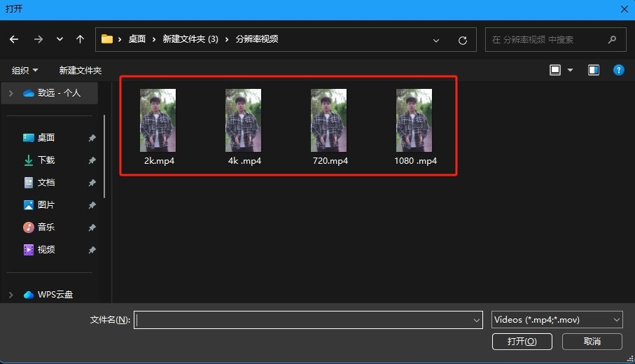Refresh the current folder view
This screenshot has width=635, height=364.
(462, 40)
